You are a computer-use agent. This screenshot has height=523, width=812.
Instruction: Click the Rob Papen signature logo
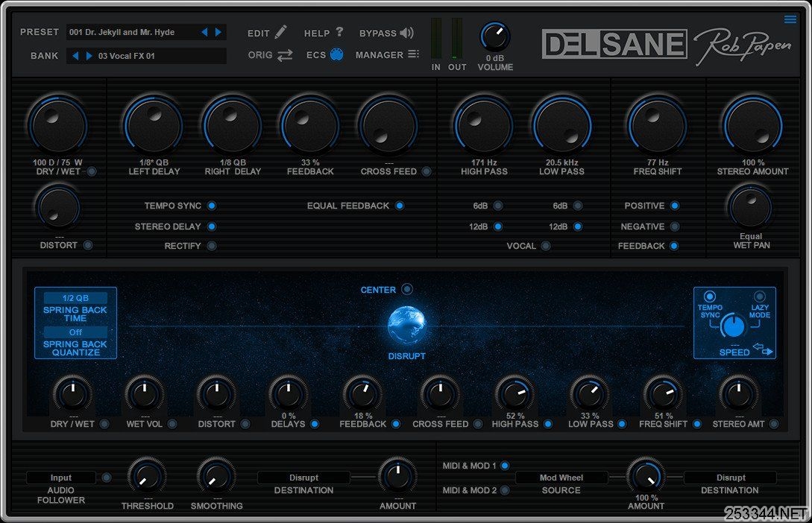(743, 46)
